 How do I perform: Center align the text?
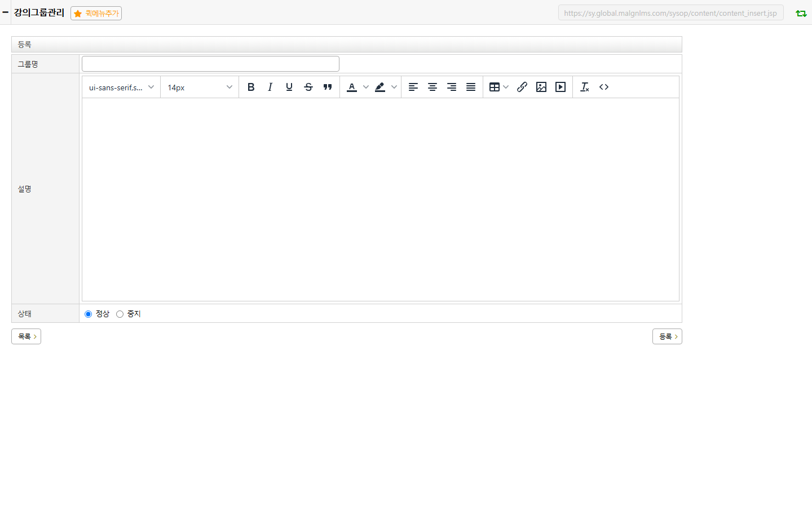pyautogui.click(x=433, y=87)
